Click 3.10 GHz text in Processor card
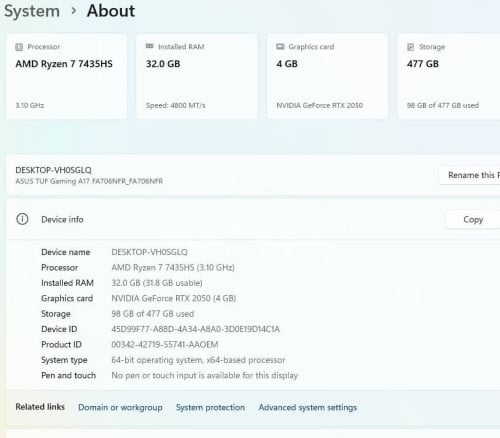 (x=30, y=105)
